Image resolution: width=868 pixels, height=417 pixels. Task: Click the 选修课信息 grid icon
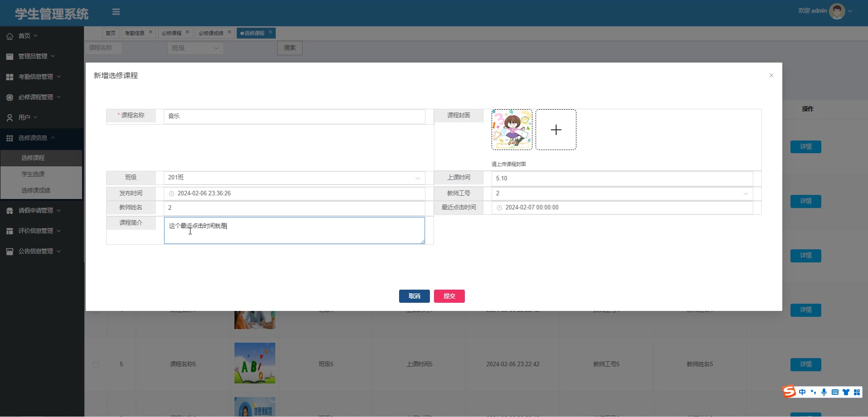[10, 138]
